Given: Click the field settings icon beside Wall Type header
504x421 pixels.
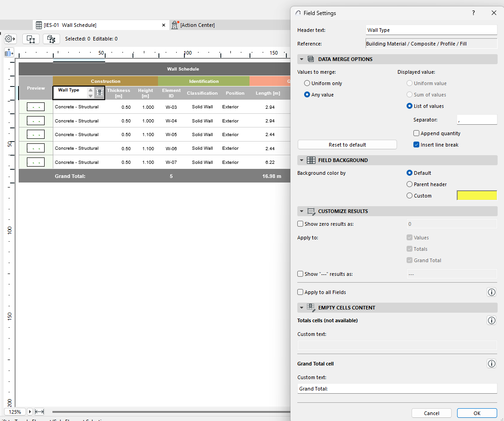Looking at the screenshot, I should tap(99, 92).
